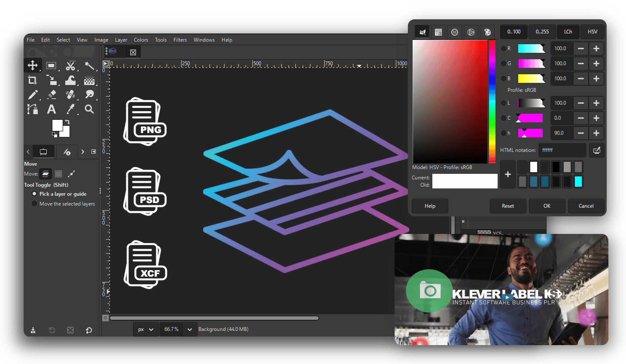Switch to the CMYK picker in the color dialog
This screenshot has width=626, height=364.
tap(438, 32)
